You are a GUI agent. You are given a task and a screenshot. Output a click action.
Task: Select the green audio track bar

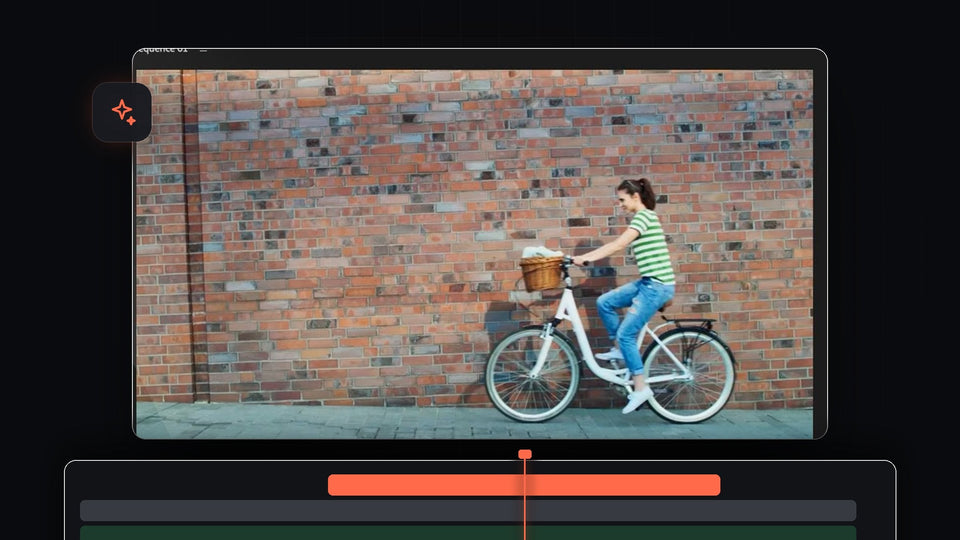[x=468, y=533]
